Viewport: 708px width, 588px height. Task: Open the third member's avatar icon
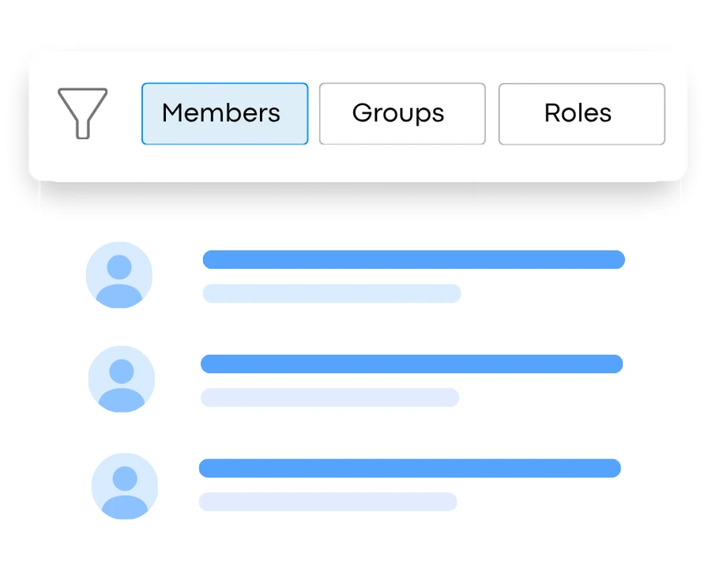click(125, 486)
